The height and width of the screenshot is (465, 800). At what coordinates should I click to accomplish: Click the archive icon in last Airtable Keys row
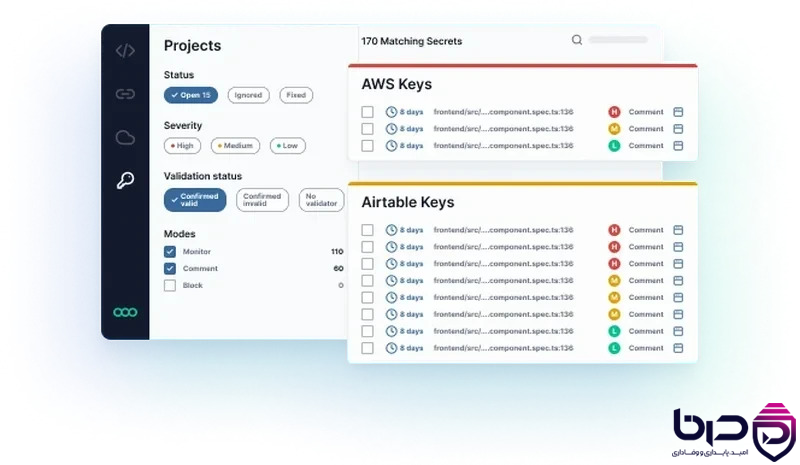pyautogui.click(x=678, y=348)
